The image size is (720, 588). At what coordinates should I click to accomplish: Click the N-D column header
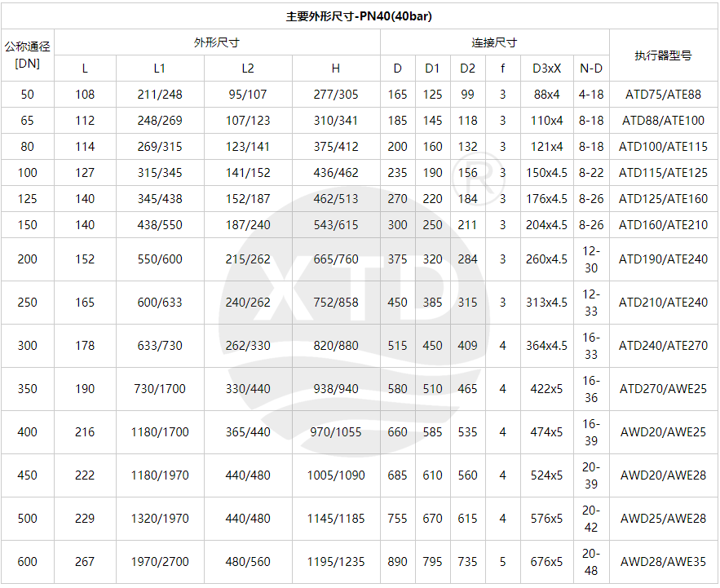(x=591, y=69)
